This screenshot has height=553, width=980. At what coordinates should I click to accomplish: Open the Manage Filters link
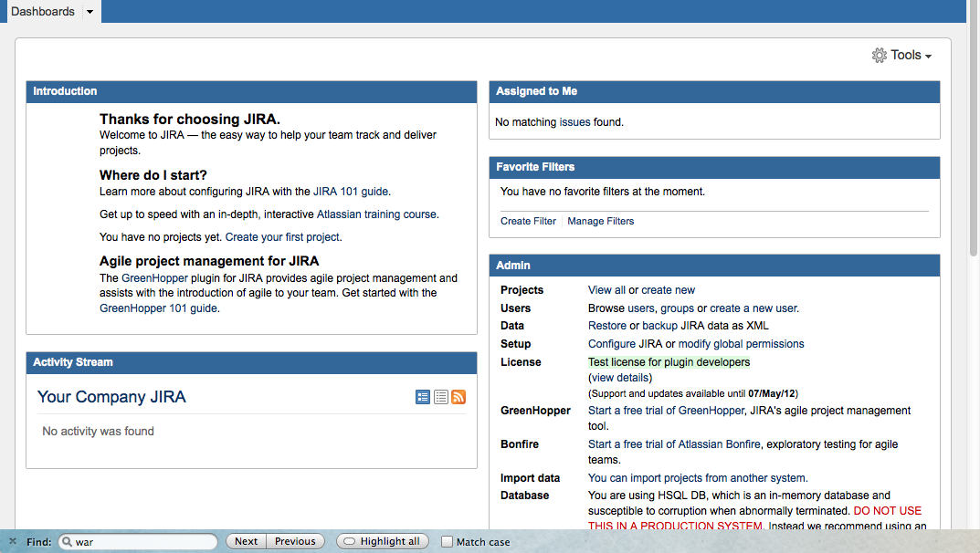(600, 221)
